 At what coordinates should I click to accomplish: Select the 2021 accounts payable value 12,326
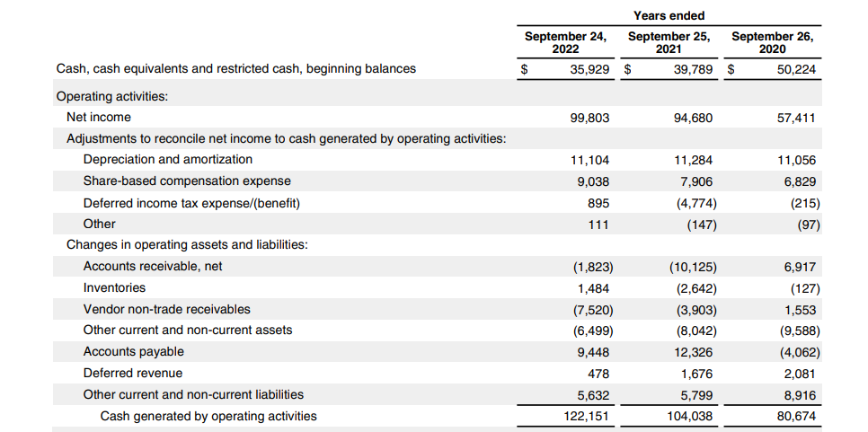click(696, 352)
